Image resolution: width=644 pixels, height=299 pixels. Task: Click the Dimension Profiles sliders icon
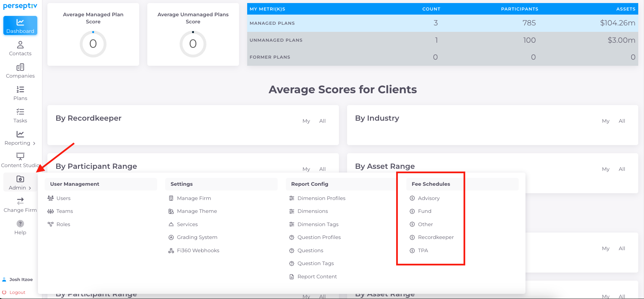click(292, 198)
